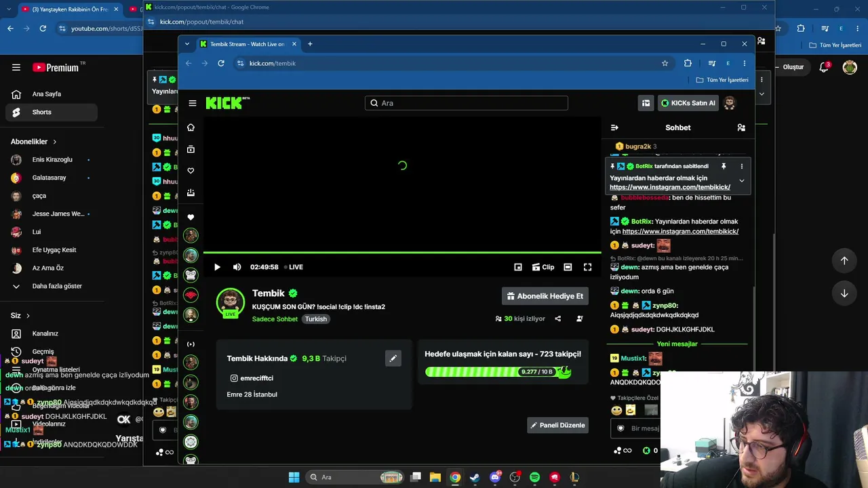Open the pinned instagram.com/tembikick link
The image size is (868, 488).
click(x=670, y=187)
